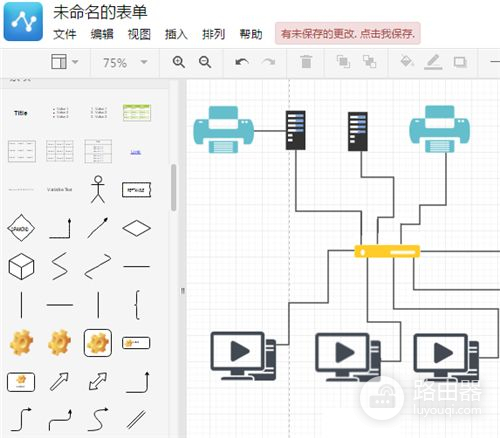Open the 插入 menu
Screen dimensions: 500x438
176,34
